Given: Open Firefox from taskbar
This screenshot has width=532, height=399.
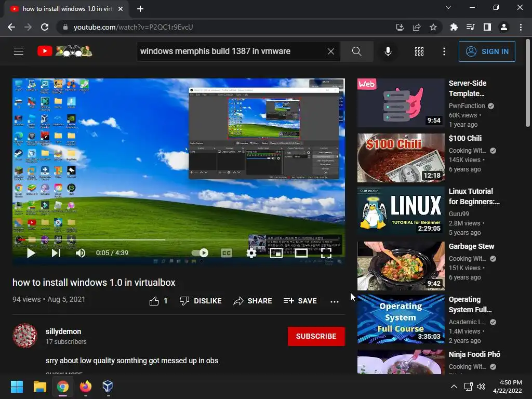Looking at the screenshot, I should (x=86, y=387).
